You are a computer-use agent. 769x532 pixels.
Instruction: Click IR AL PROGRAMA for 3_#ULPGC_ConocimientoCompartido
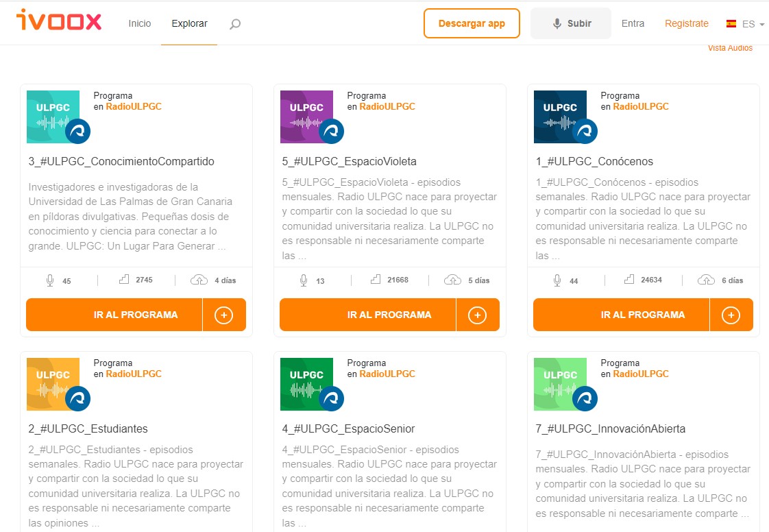[114, 315]
